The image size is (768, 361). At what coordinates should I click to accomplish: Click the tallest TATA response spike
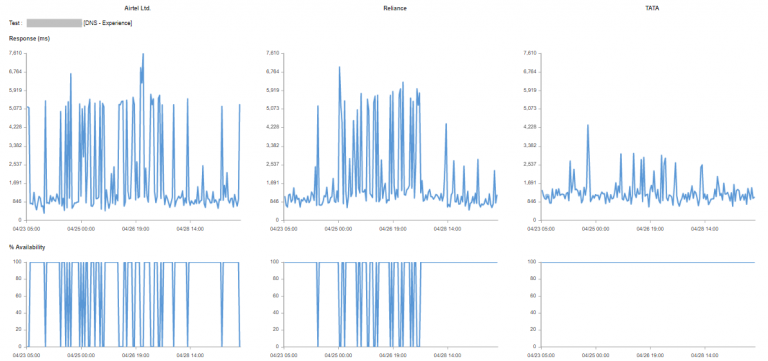588,125
